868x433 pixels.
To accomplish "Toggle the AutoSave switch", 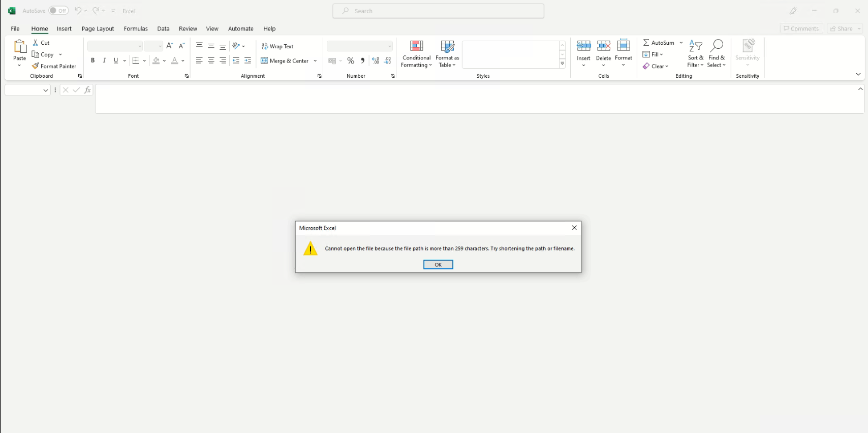I will [x=58, y=11].
